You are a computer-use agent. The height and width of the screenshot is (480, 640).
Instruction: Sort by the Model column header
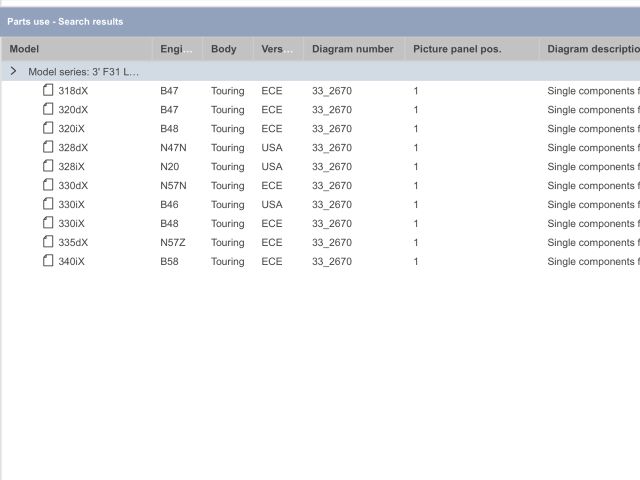[x=24, y=49]
